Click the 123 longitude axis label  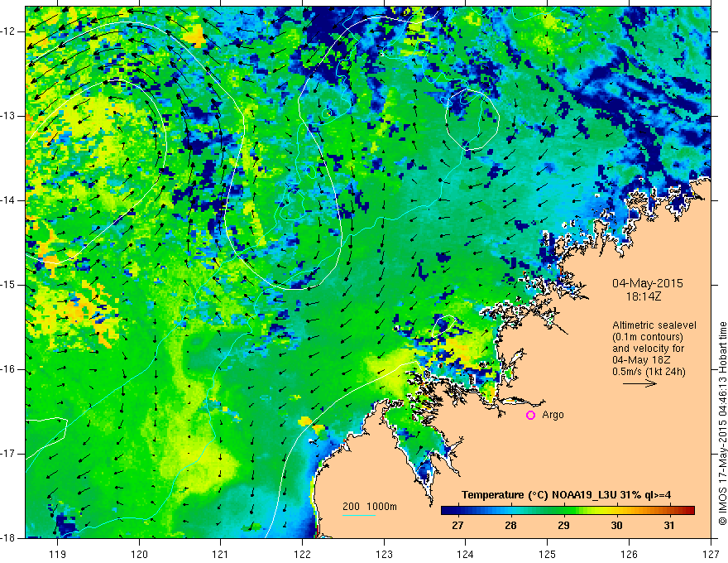[384, 554]
